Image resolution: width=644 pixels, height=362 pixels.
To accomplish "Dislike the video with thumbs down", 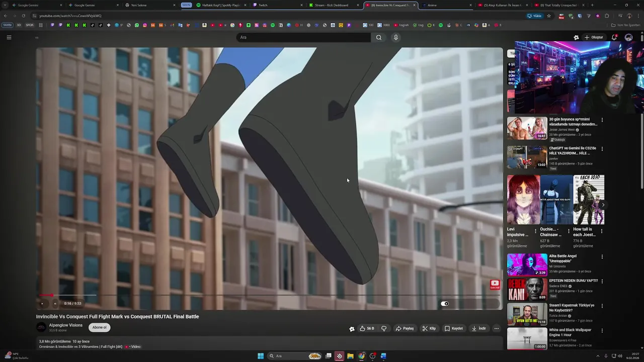I will [384, 328].
